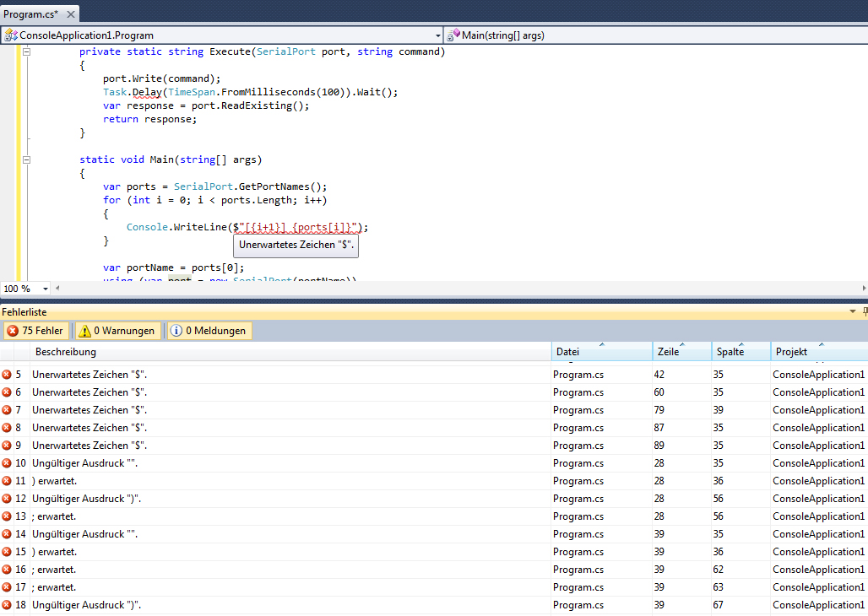The image size is (868, 616).
Task: Pin the Fehlerliste panel
Action: click(x=865, y=312)
